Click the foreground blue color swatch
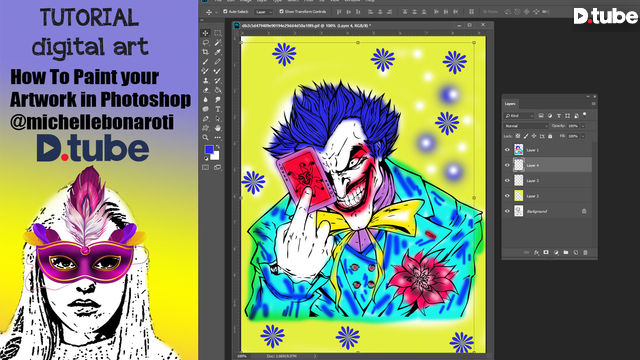Screen dimensions: 640x360 point(209,149)
